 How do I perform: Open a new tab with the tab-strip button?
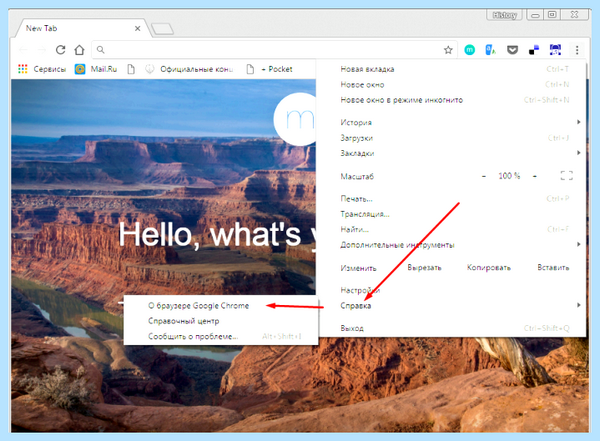click(162, 29)
